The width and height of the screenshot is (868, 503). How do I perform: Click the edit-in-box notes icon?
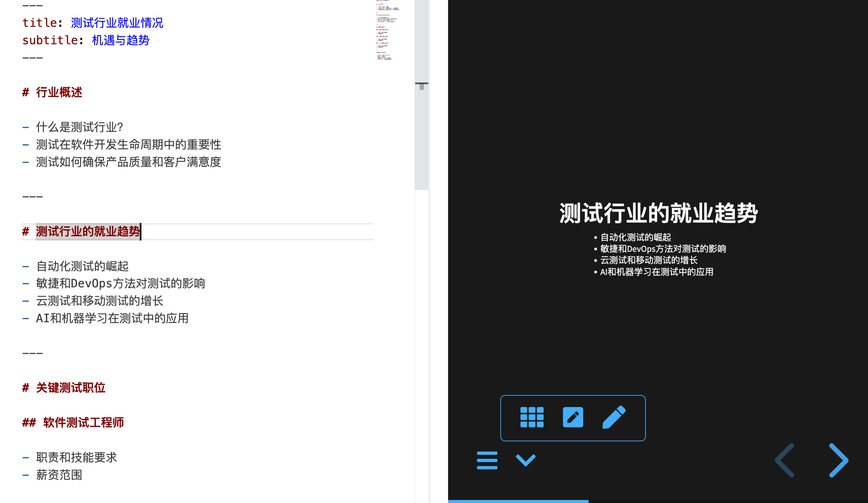pyautogui.click(x=573, y=417)
